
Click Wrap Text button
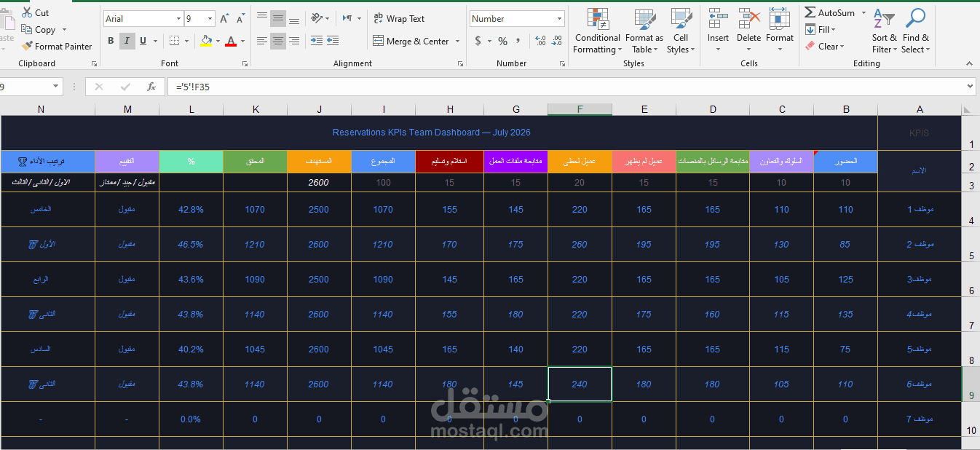399,18
